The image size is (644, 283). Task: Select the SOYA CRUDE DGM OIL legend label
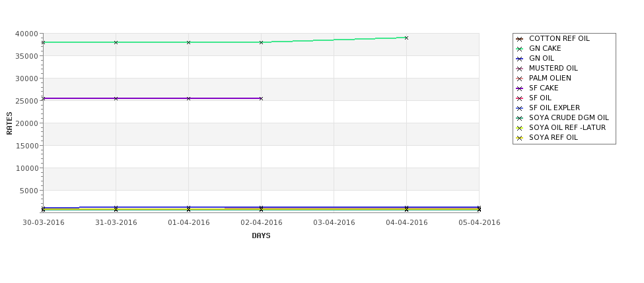[x=569, y=117]
